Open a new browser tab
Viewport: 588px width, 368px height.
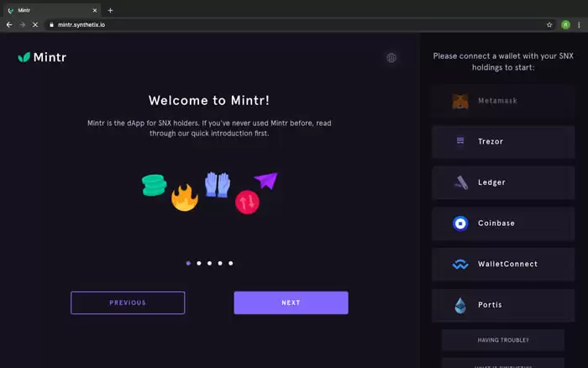point(110,10)
